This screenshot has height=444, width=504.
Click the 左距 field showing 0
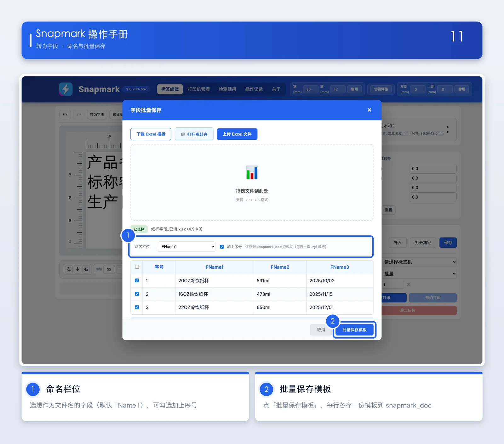(418, 89)
